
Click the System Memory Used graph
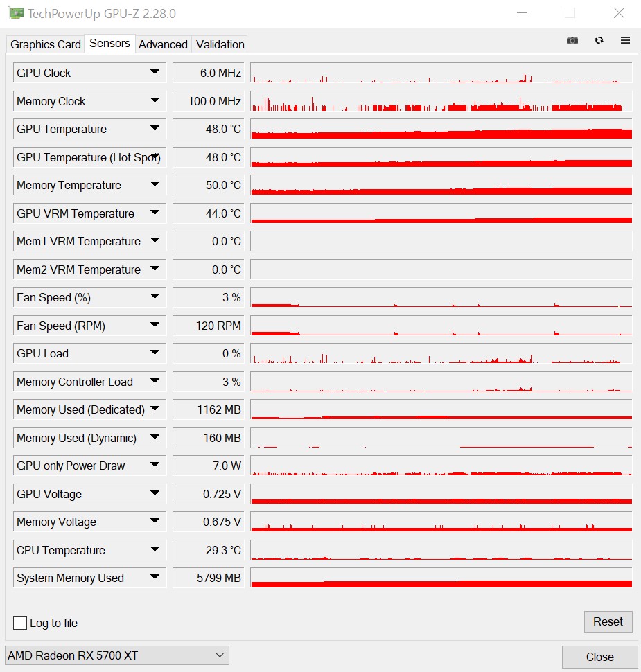pos(441,578)
